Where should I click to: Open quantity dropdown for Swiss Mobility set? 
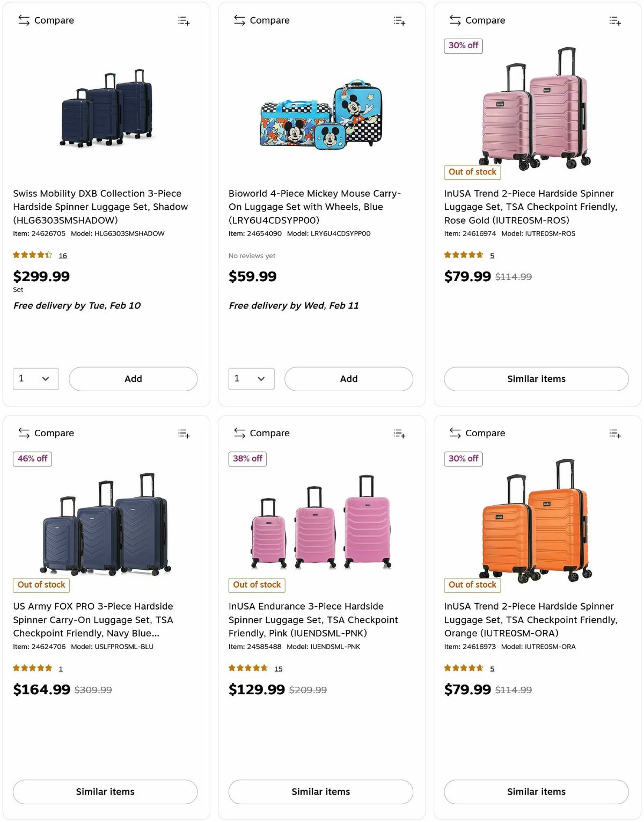click(36, 379)
